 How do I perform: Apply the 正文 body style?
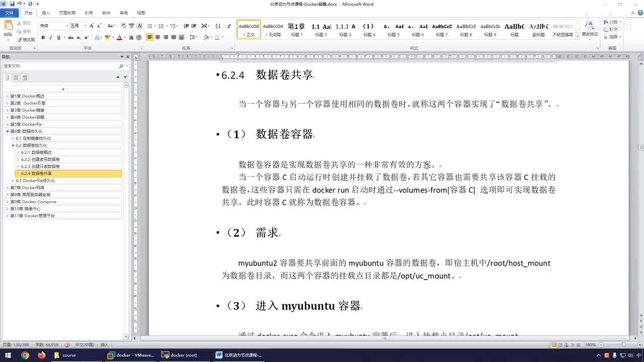(x=249, y=30)
